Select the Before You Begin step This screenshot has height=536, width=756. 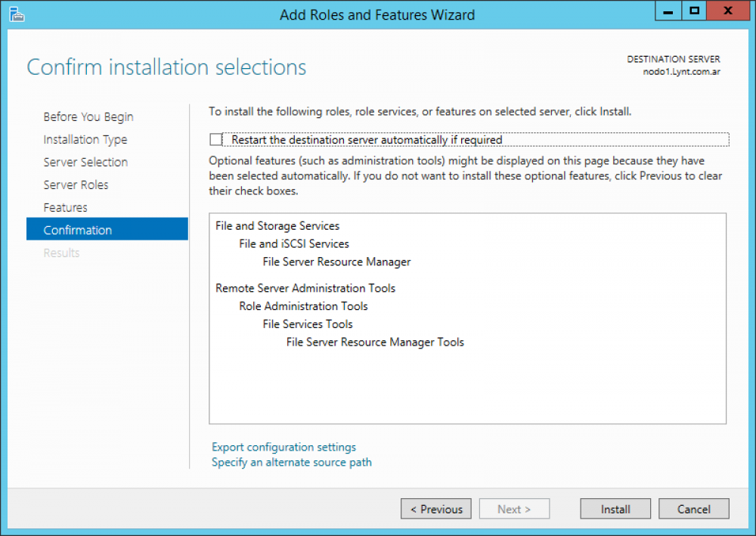click(x=88, y=116)
